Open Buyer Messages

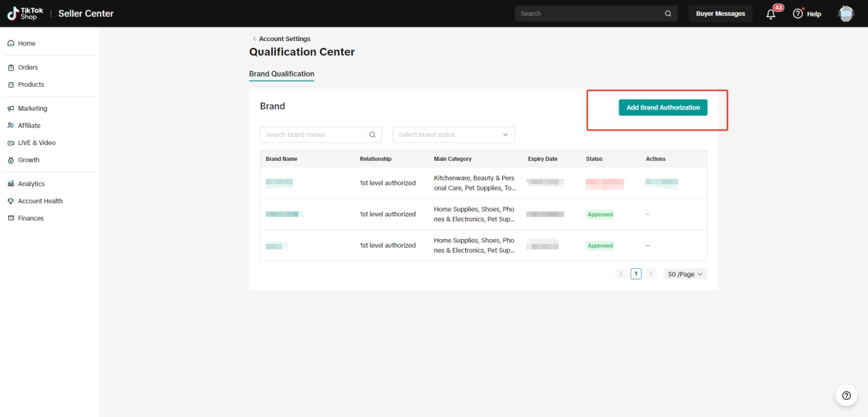click(x=721, y=14)
